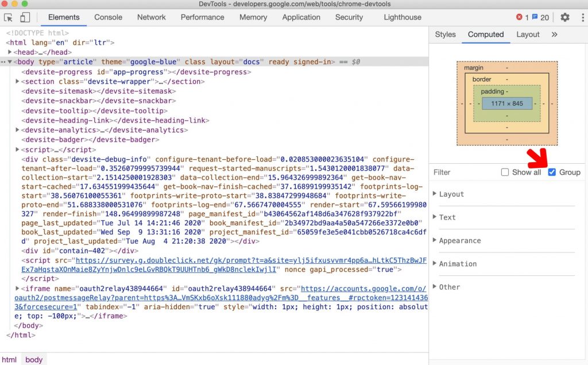Select the html lang="en" element row

[x=60, y=43]
